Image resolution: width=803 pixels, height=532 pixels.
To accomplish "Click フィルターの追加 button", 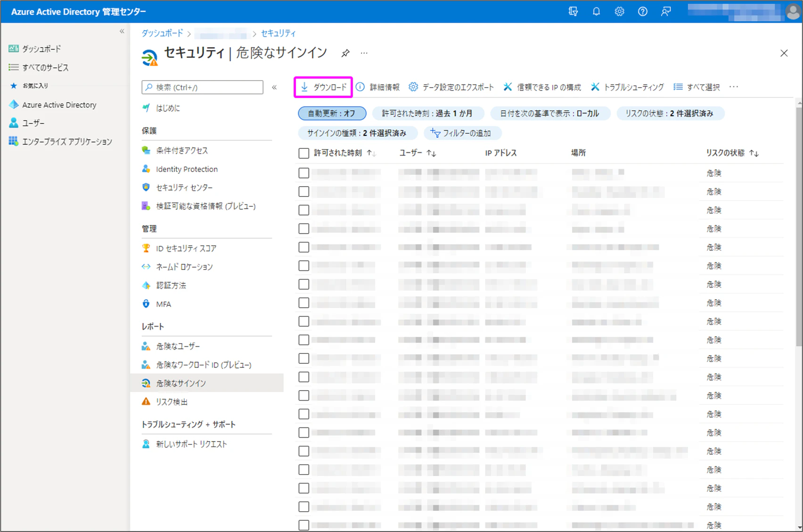I will click(x=462, y=133).
